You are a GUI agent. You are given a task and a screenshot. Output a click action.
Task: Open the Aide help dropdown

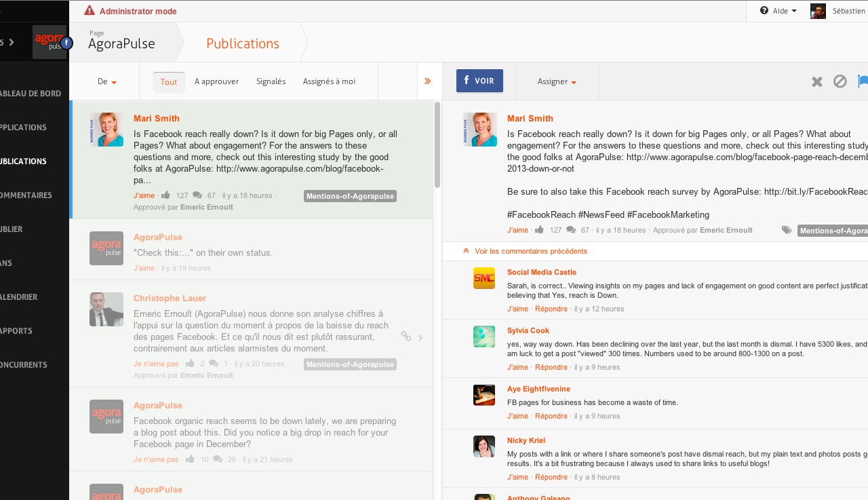(x=778, y=11)
